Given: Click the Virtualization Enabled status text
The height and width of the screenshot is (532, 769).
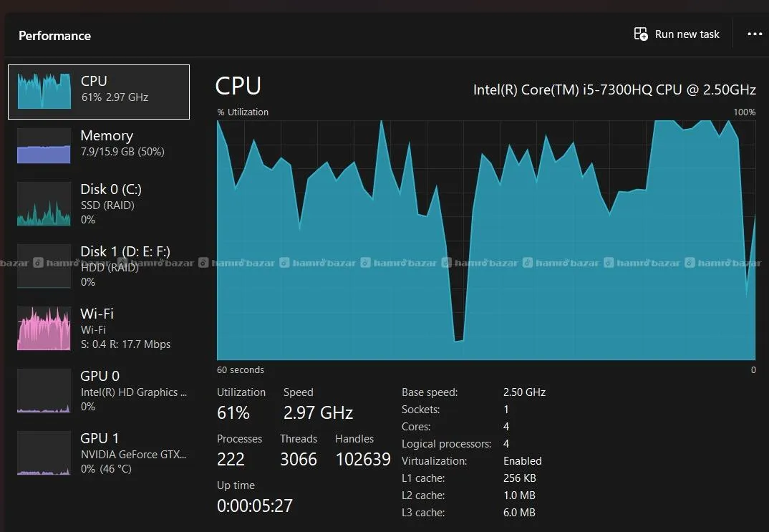Looking at the screenshot, I should (x=522, y=461).
